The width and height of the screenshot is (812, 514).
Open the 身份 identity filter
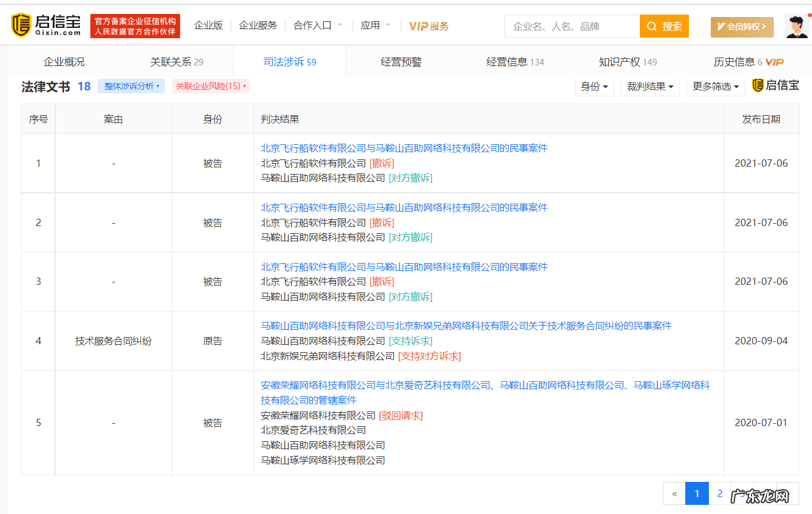[594, 87]
